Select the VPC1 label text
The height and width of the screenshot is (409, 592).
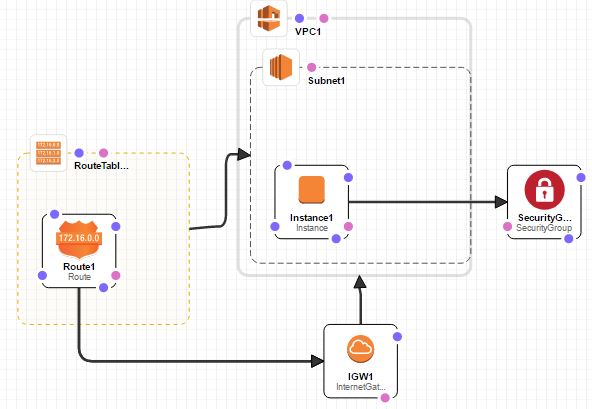tap(308, 31)
